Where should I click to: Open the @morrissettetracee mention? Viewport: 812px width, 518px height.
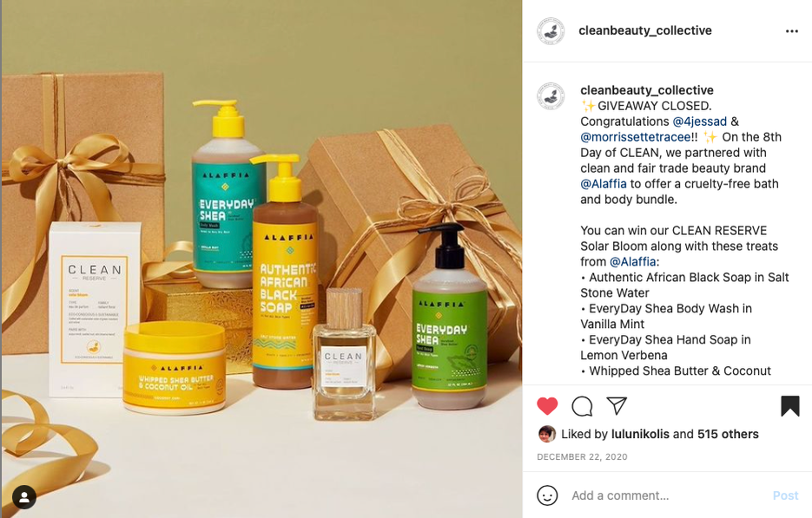click(635, 137)
